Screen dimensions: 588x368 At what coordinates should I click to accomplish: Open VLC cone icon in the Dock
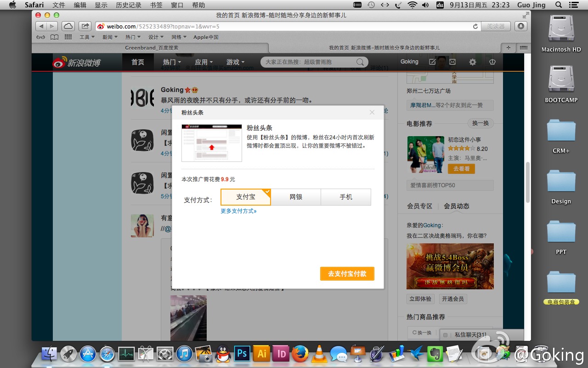point(319,353)
